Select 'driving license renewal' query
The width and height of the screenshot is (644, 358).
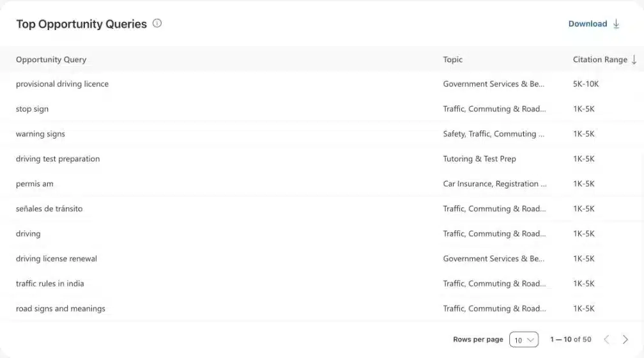56,258
